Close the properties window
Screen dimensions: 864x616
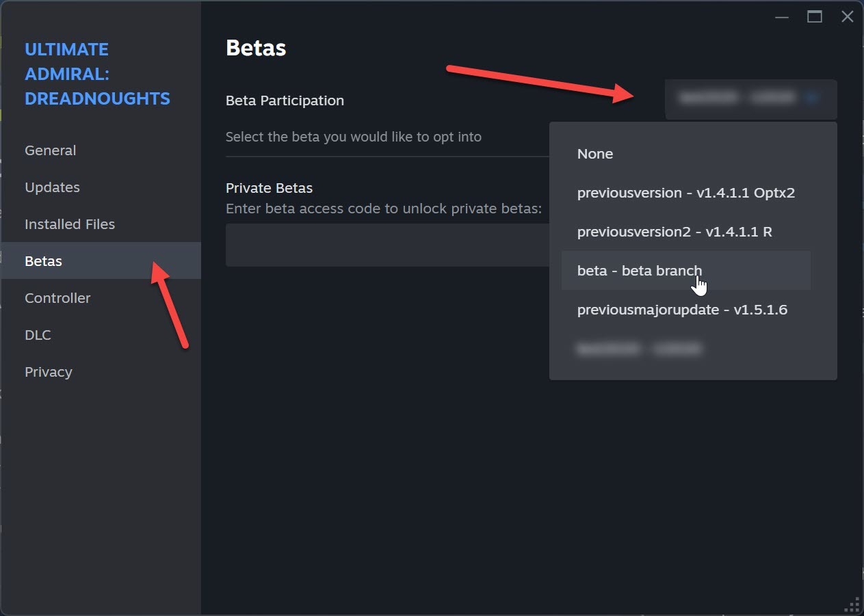pos(847,17)
